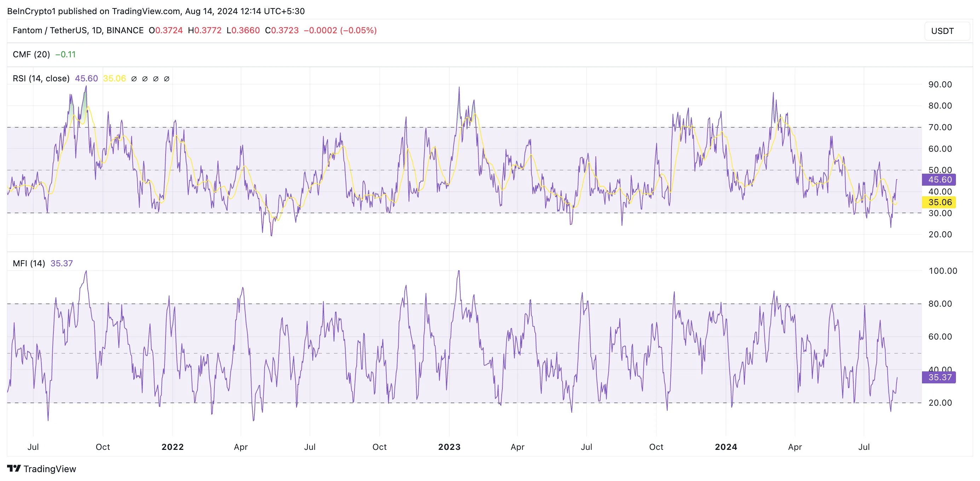The image size is (980, 481).
Task: Click the yellow RSI MA value 35.06 in legend
Action: coord(115,78)
